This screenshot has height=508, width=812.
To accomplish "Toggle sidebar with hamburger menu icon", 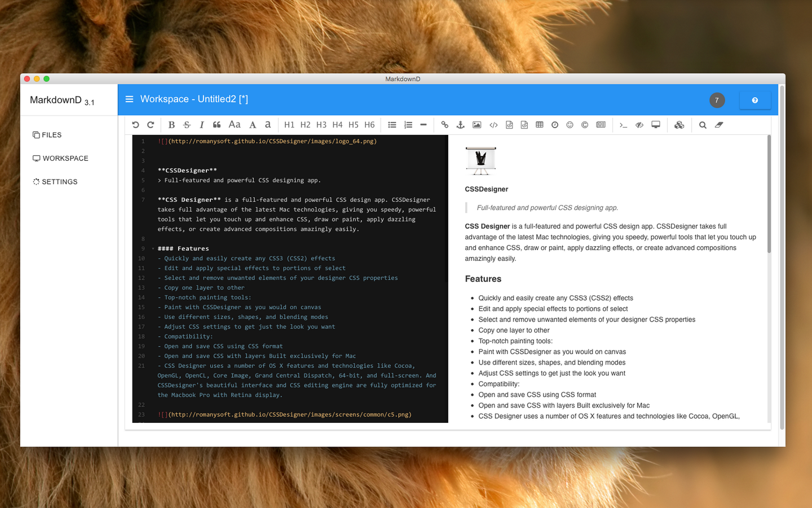I will coord(129,99).
